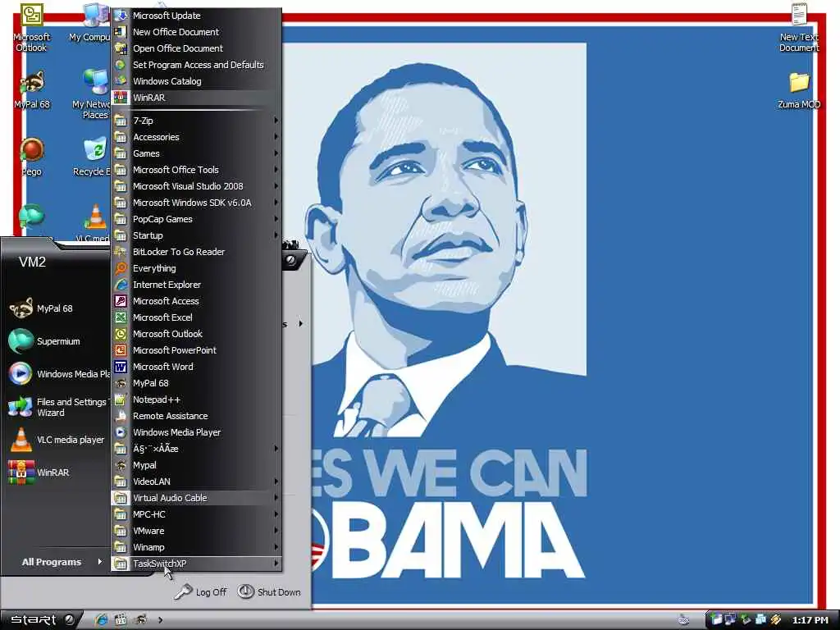Image resolution: width=840 pixels, height=630 pixels.
Task: Open WinRAR from All Programs list
Action: (x=196, y=98)
